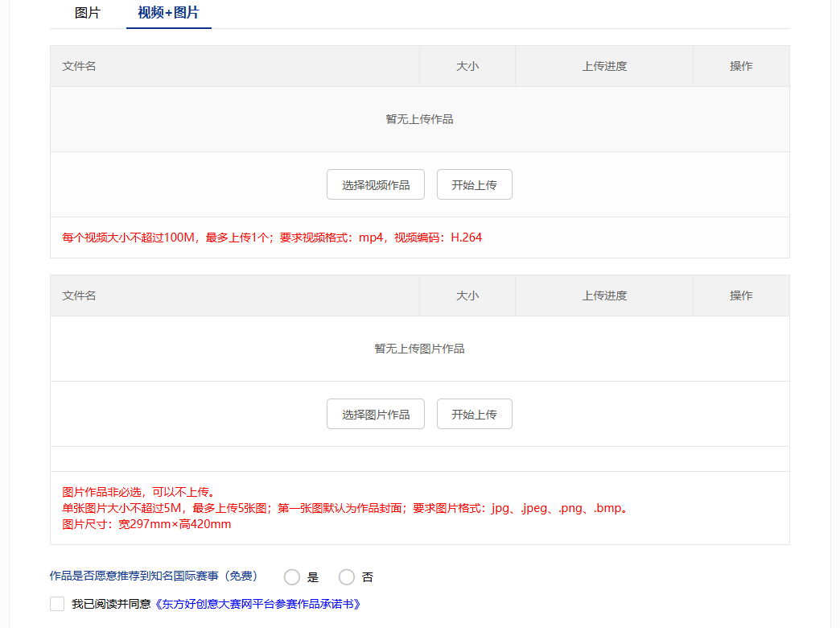
Task: Check the 我已阅读并同意 agreement checkbox
Action: click(56, 603)
